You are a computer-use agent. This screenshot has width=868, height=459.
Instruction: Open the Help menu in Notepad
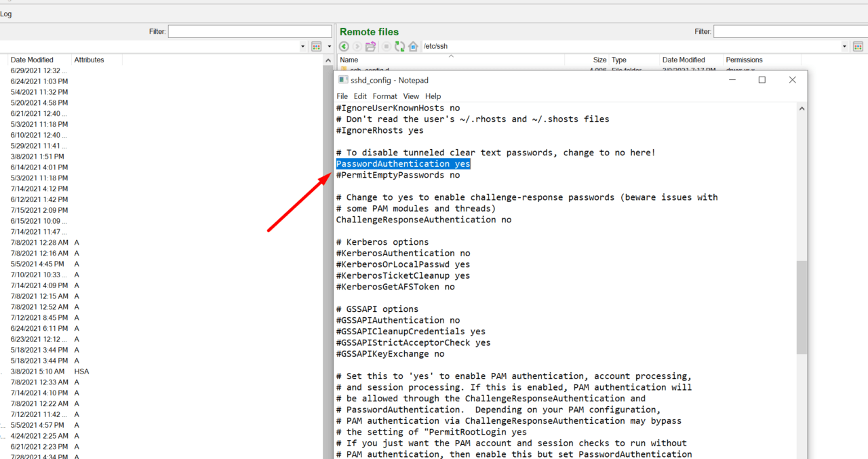[x=433, y=96]
